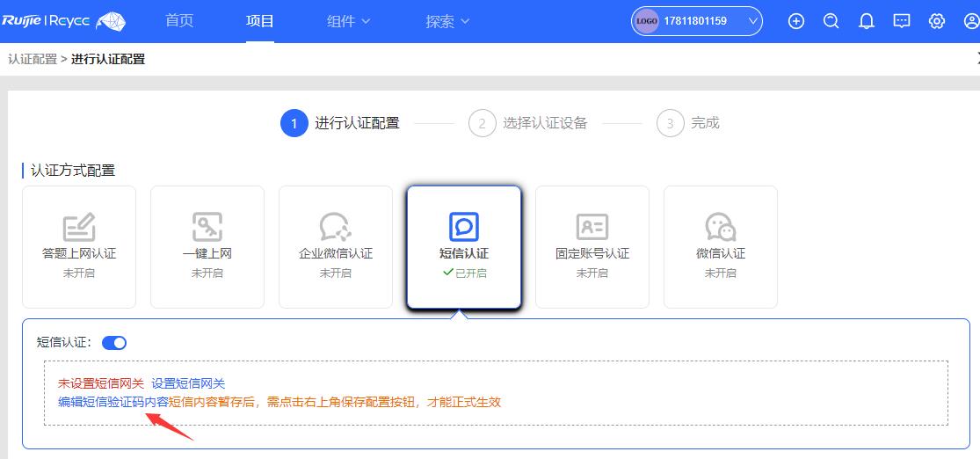Open the search magnifier icon
Screen dimensions: 980x459
(831, 21)
